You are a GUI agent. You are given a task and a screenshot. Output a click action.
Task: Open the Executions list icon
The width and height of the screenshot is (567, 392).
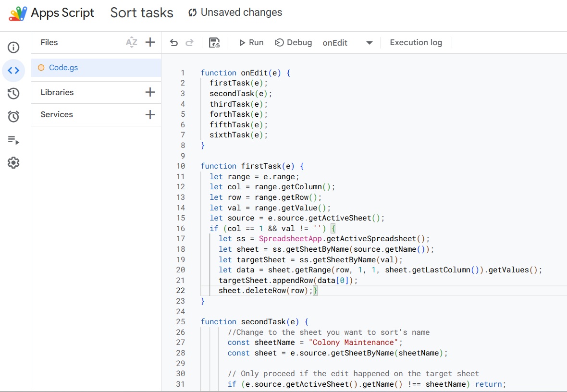(x=13, y=140)
